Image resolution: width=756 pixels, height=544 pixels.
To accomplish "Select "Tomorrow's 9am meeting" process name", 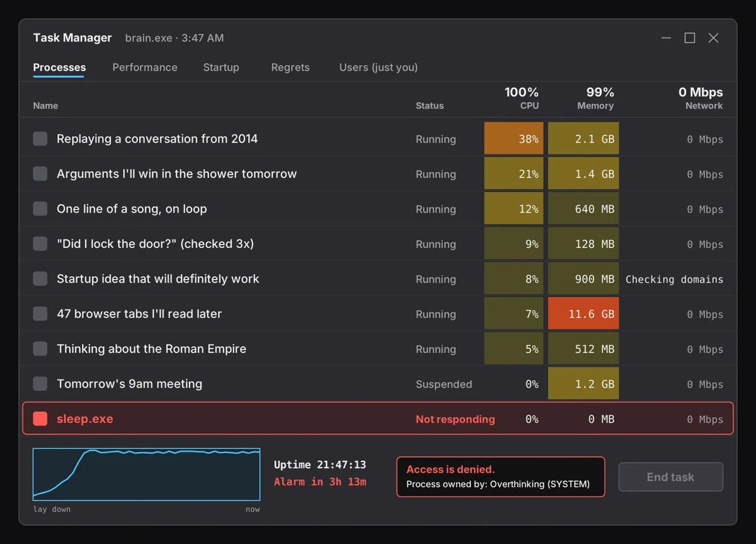I will [129, 384].
